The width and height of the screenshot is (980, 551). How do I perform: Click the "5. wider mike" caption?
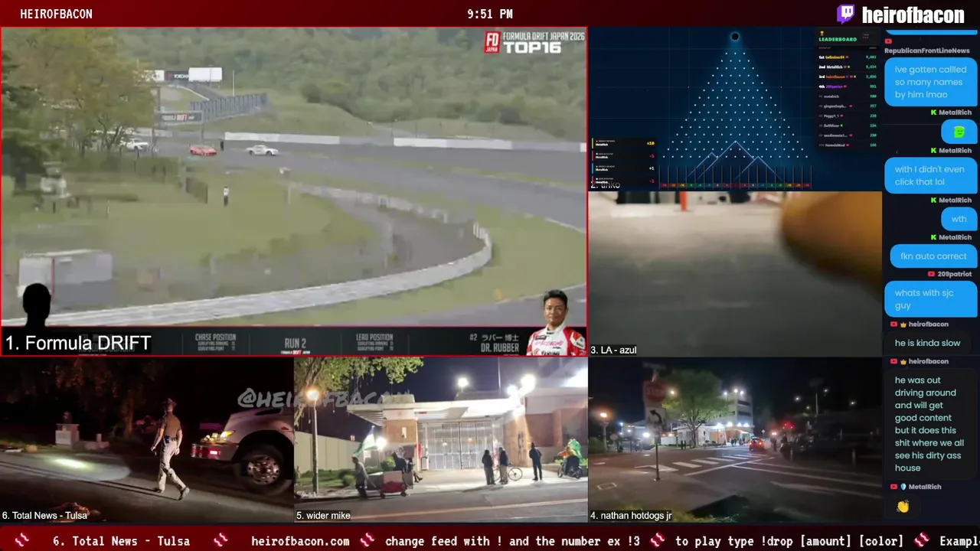[x=323, y=516]
